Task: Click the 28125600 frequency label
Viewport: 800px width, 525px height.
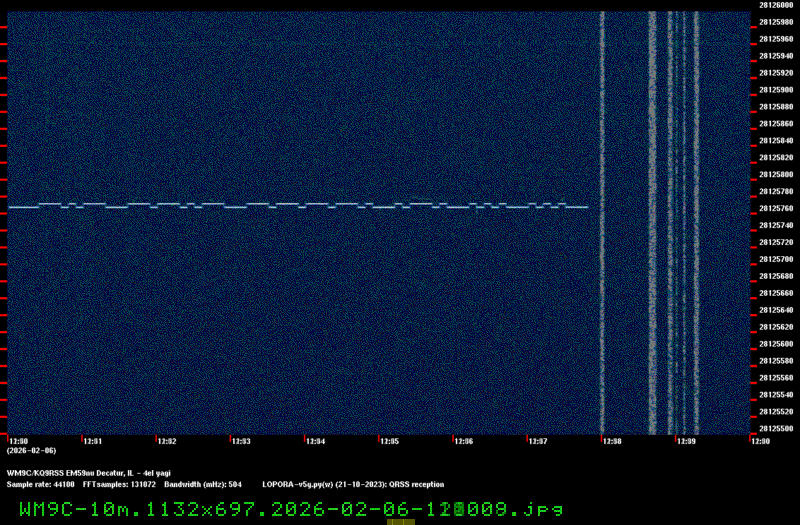Action: pos(776,344)
